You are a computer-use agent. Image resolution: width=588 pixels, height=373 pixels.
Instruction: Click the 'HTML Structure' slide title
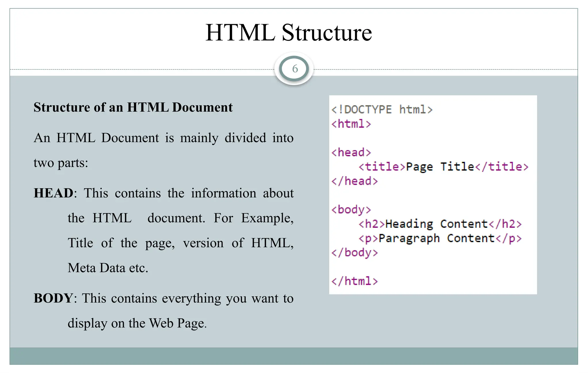[x=289, y=32]
